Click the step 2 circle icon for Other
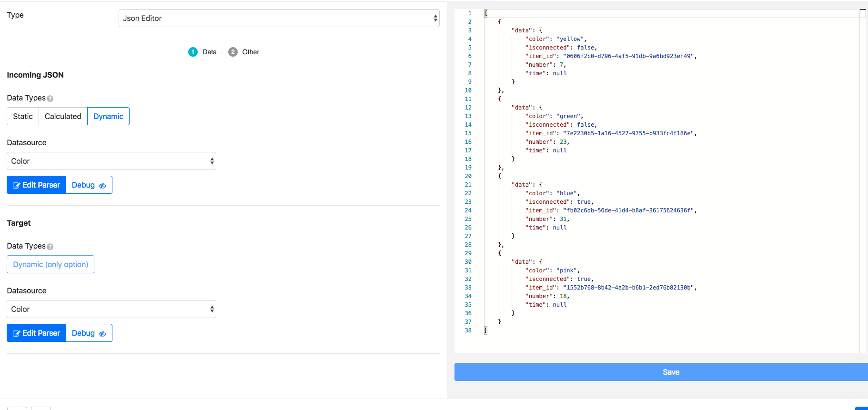Viewport: 868px width, 410px height. point(233,52)
